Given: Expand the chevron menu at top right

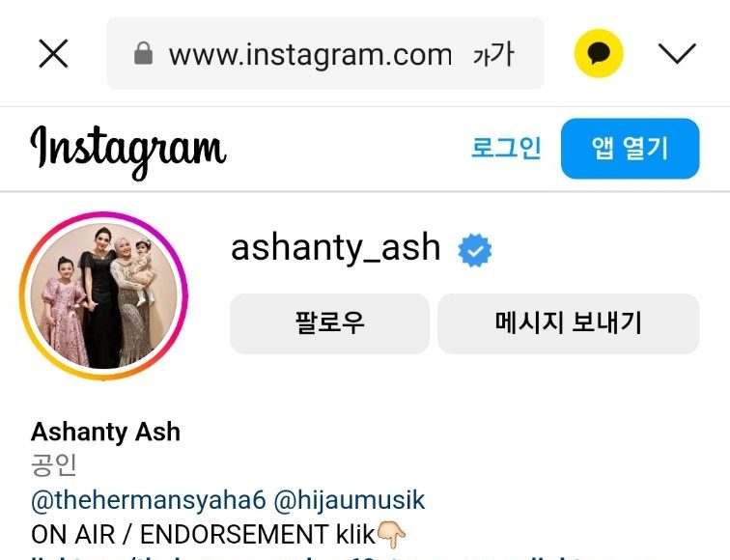Looking at the screenshot, I should (x=677, y=53).
